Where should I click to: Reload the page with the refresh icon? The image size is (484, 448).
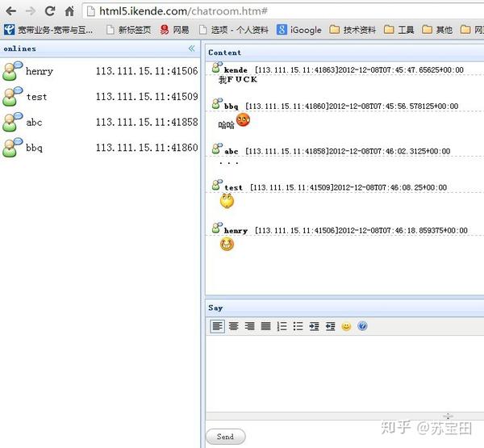coord(50,11)
